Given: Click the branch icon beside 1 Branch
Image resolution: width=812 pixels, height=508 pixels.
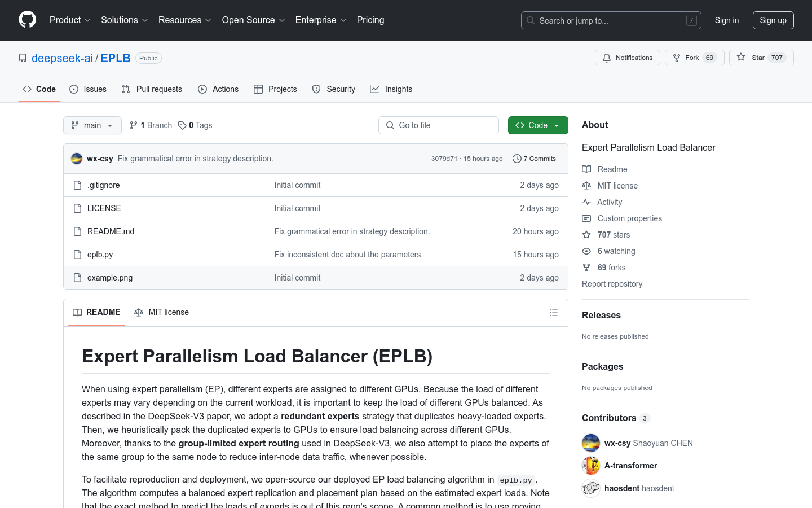Looking at the screenshot, I should pyautogui.click(x=134, y=125).
